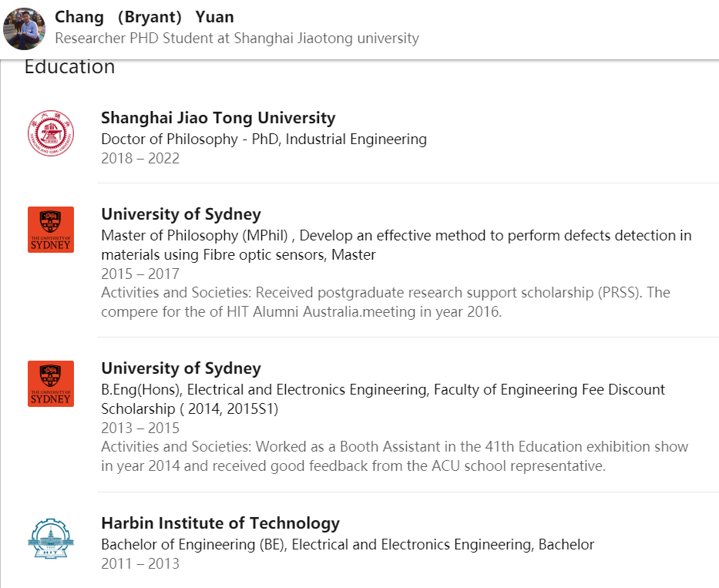Click the Master of Philosophy (MPhil) degree description

click(x=396, y=245)
